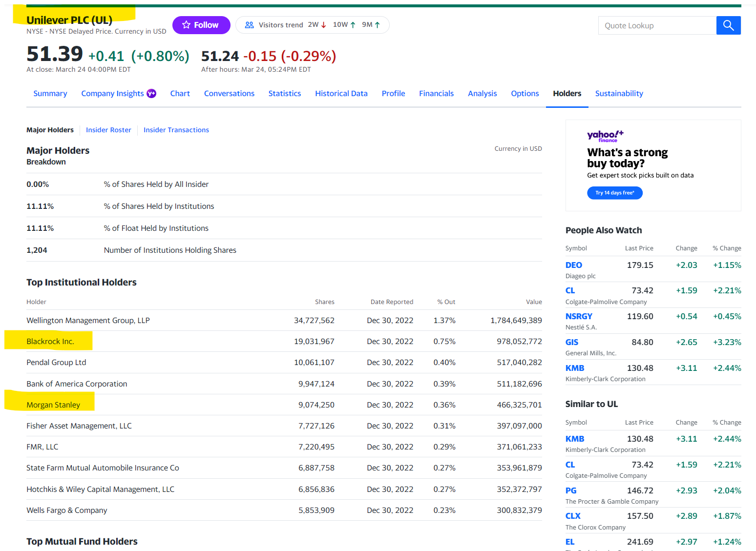
Task: Select the Holders tab
Action: pos(567,93)
